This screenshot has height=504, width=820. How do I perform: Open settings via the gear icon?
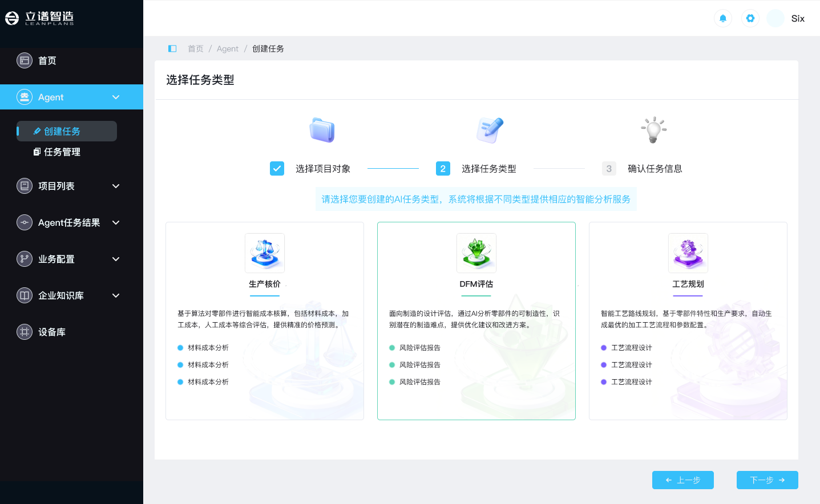(x=750, y=18)
